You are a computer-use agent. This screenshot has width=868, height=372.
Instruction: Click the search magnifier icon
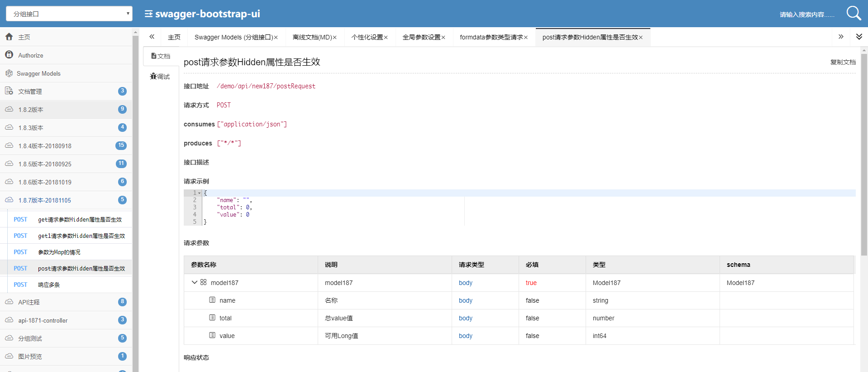(854, 13)
